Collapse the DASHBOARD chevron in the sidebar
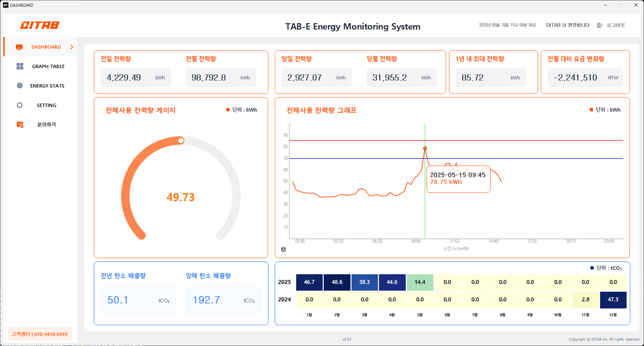This screenshot has height=346, width=644. pos(71,47)
